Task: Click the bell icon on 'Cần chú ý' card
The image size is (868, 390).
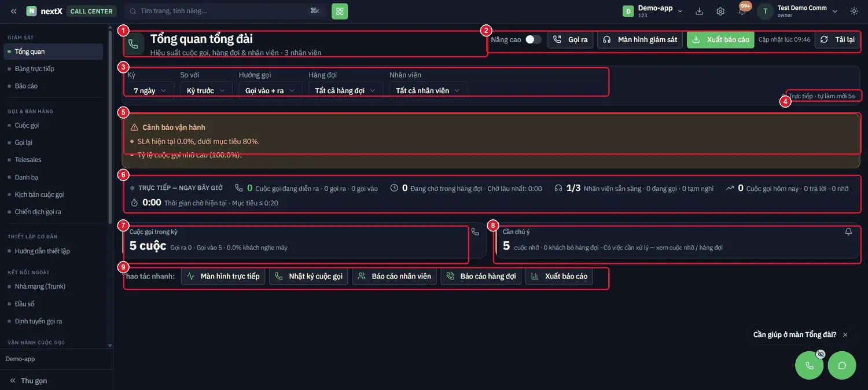Action: (x=848, y=231)
